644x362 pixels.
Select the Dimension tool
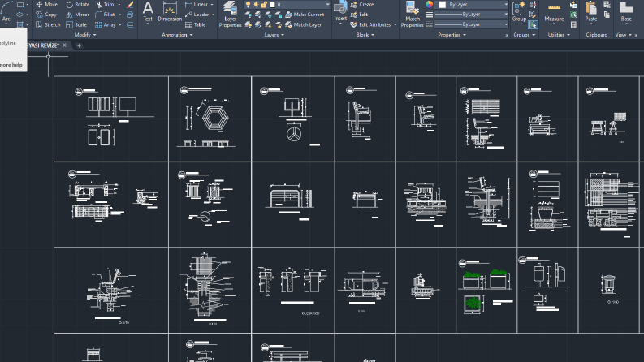tap(170, 11)
